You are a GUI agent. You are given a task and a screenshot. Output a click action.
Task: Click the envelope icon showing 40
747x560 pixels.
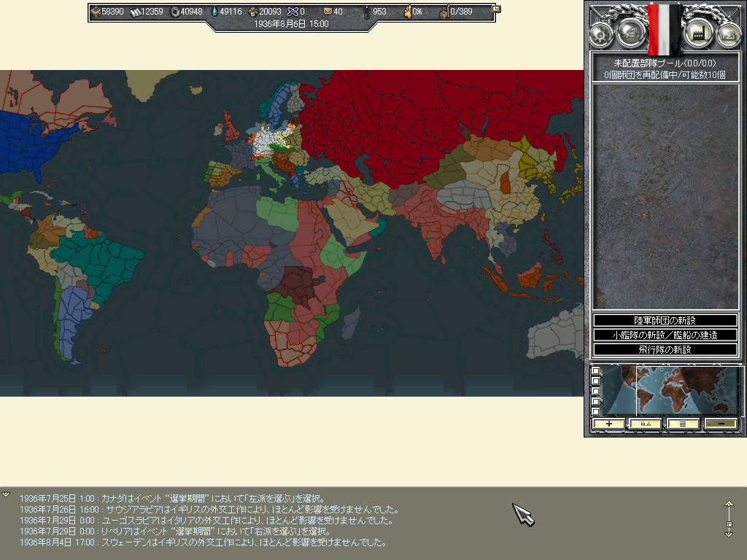point(328,12)
